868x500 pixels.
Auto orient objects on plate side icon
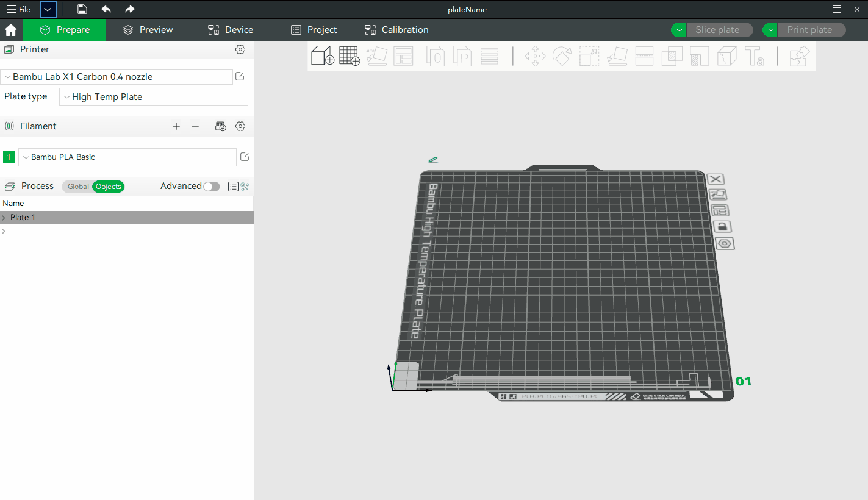click(x=718, y=195)
